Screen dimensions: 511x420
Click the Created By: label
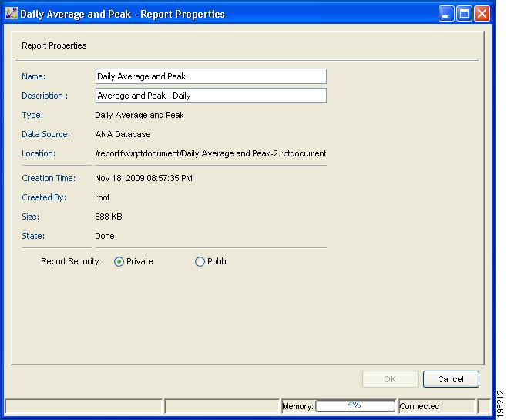[x=44, y=197]
